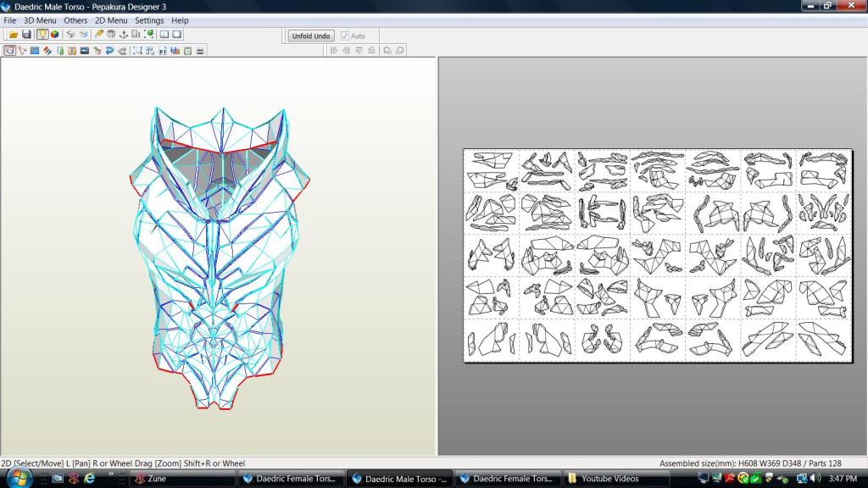Click the red and blue striped icon
The height and width of the screenshot is (488, 868).
[x=47, y=51]
